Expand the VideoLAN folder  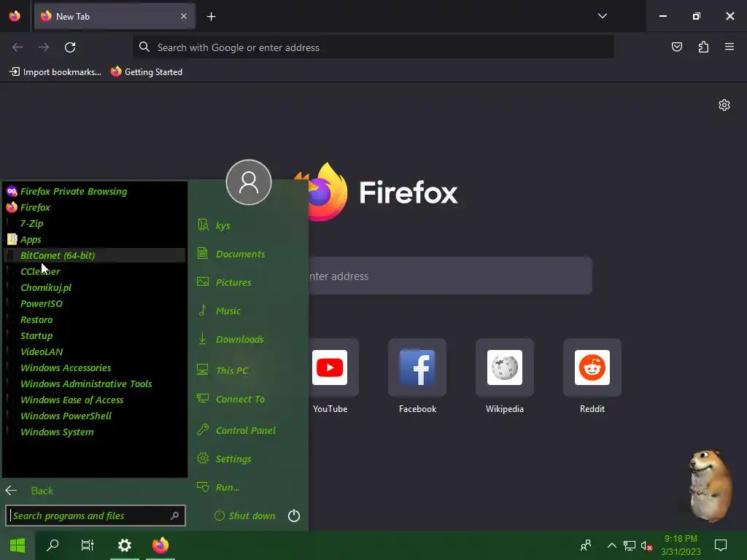(96, 352)
